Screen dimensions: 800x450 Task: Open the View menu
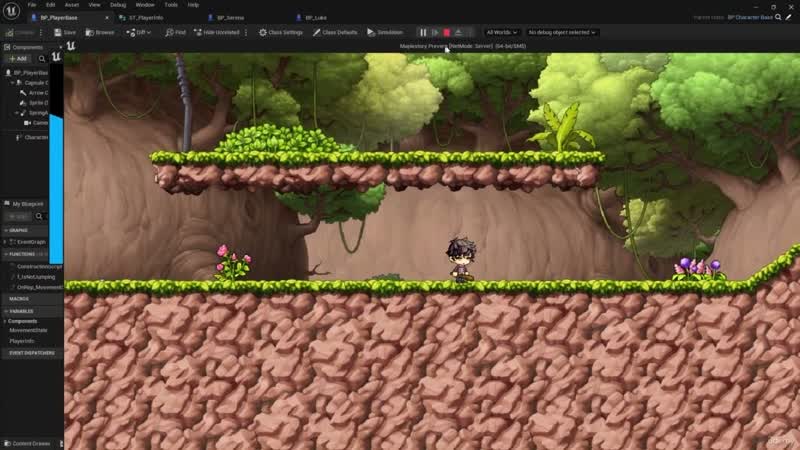pos(94,5)
